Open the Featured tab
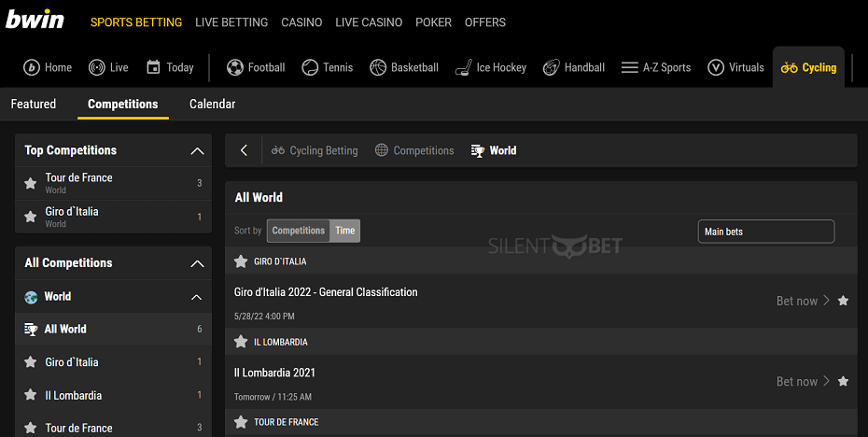Image resolution: width=868 pixels, height=437 pixels. pyautogui.click(x=34, y=105)
